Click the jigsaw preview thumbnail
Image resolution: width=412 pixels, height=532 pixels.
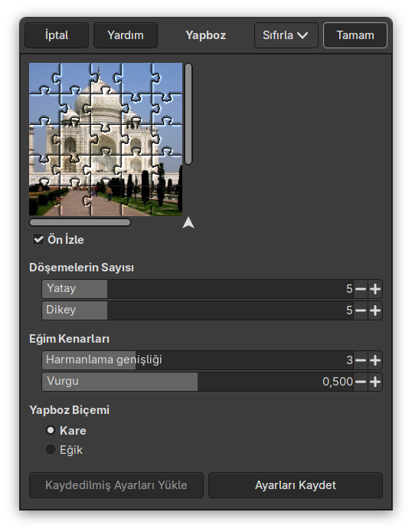pos(106,140)
